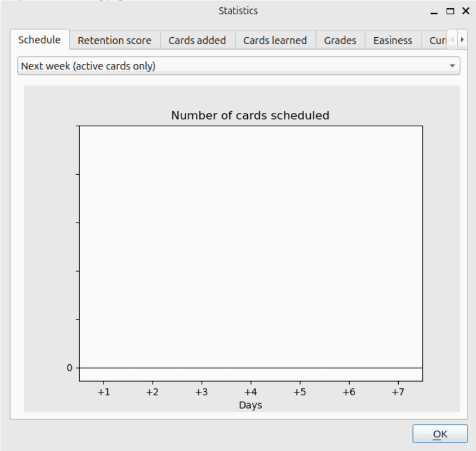This screenshot has height=451, width=476.
Task: Open the Easiness tab
Action: pyautogui.click(x=393, y=40)
